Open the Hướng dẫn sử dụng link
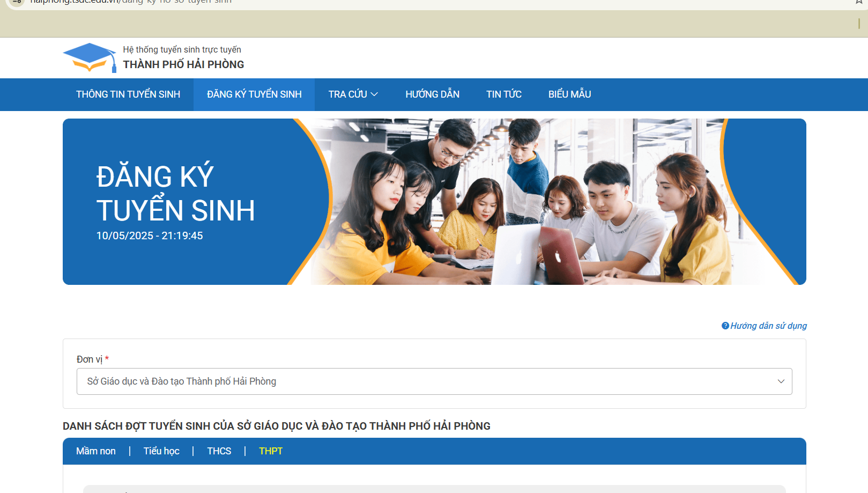 768,326
